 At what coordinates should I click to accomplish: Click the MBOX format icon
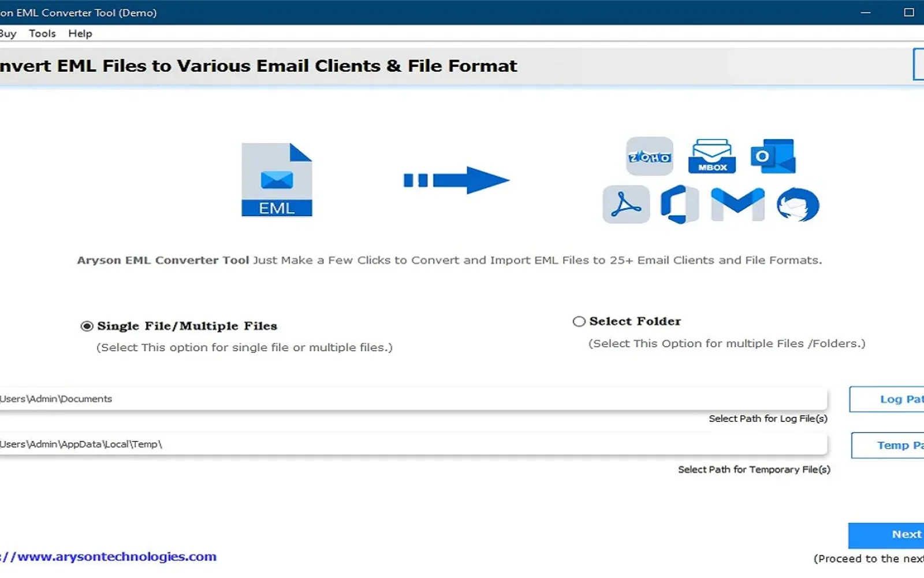pyautogui.click(x=712, y=156)
